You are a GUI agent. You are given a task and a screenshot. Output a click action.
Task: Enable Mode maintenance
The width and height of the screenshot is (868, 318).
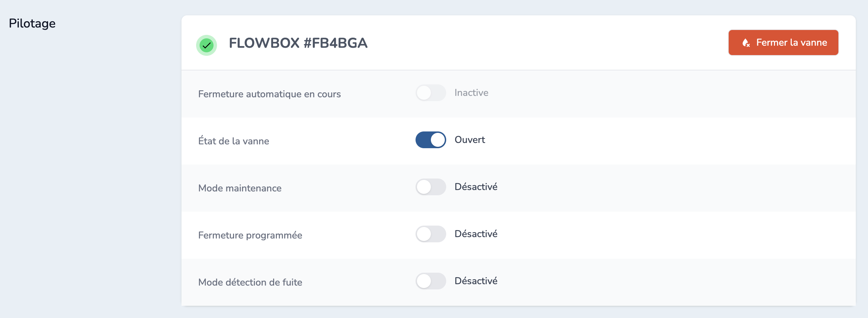point(431,187)
